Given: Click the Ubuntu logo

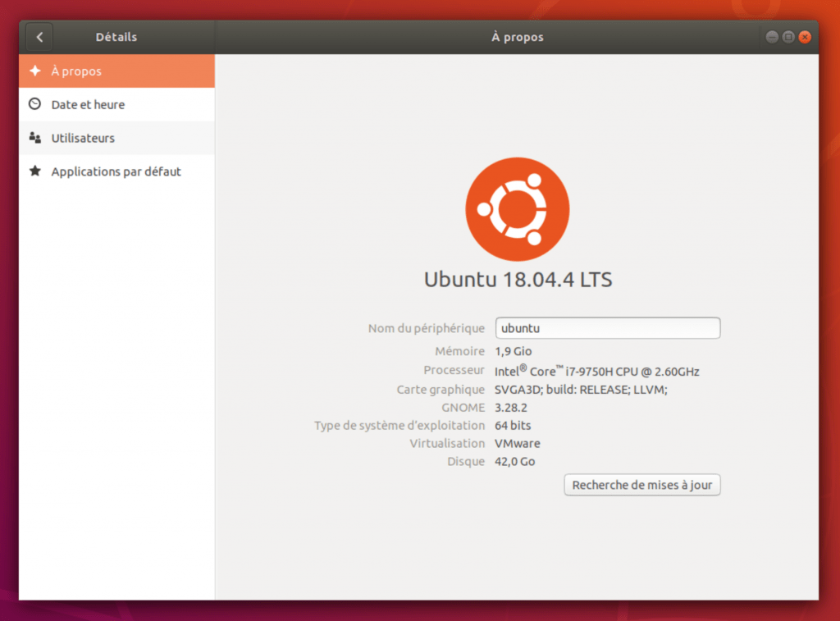Looking at the screenshot, I should (x=517, y=209).
